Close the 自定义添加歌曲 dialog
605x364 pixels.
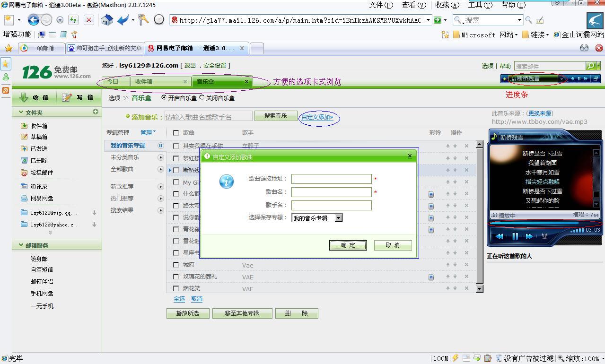point(410,156)
